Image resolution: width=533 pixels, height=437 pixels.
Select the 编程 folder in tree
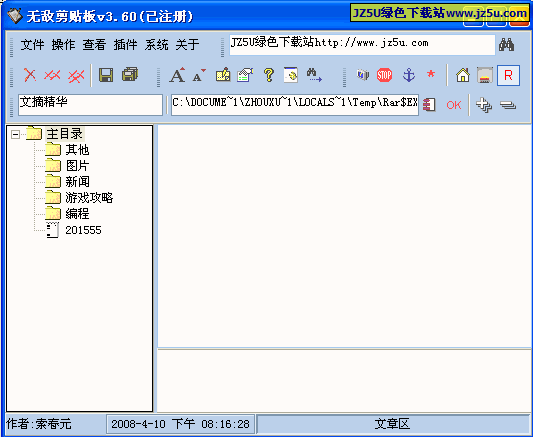click(77, 214)
